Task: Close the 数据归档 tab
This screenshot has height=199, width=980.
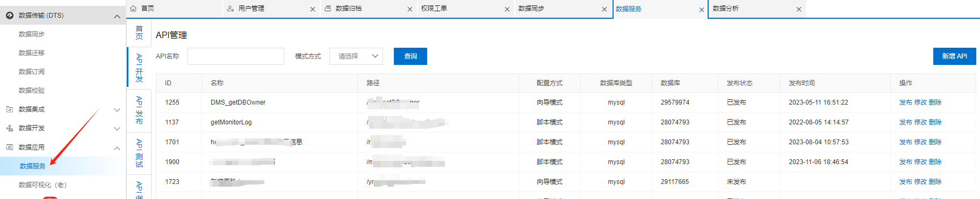Action: 410,9
